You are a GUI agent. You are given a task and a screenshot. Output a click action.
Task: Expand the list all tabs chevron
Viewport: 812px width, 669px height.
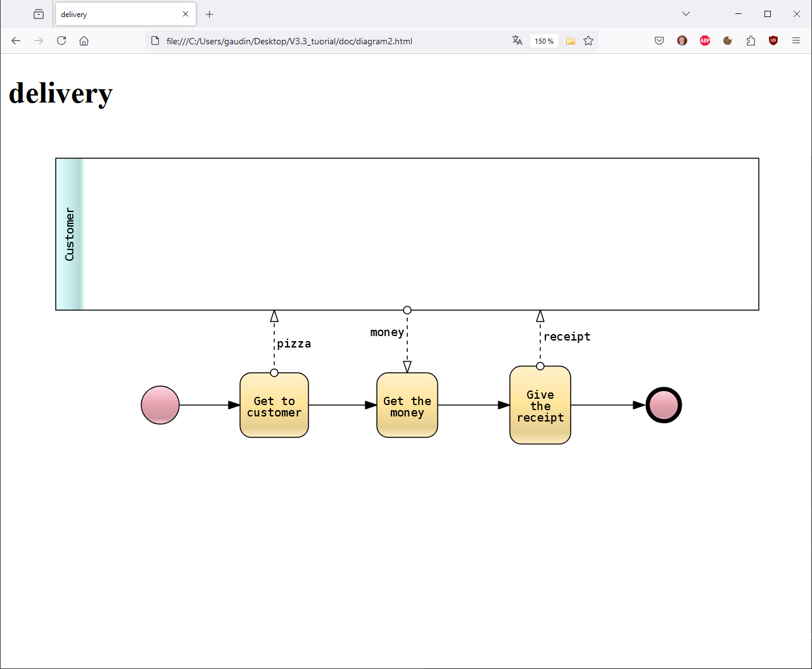click(x=686, y=14)
